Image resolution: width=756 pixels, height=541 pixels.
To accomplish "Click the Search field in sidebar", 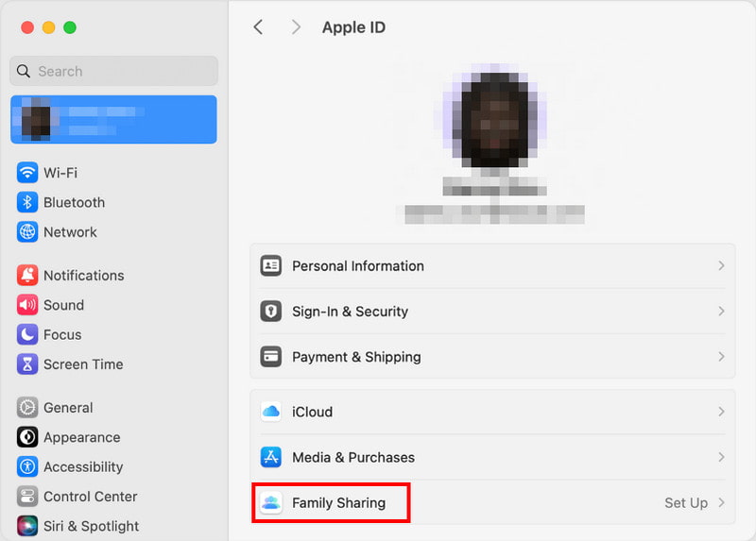I will (x=113, y=72).
